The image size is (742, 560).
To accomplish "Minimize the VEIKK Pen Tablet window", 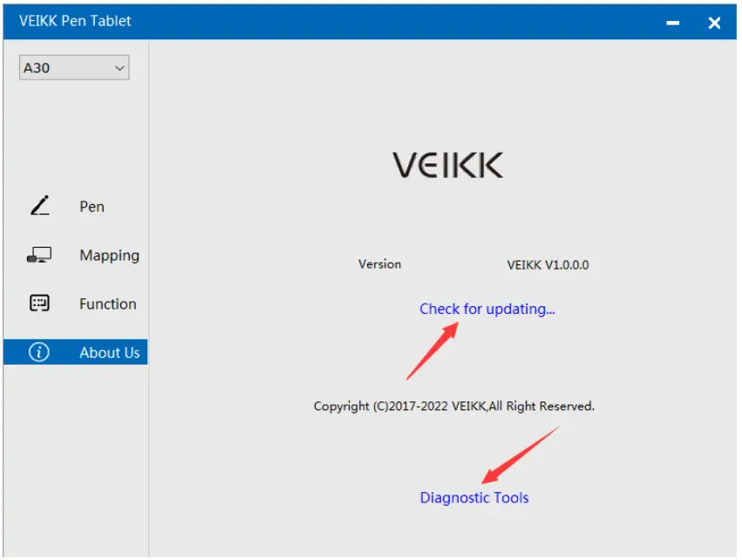I will pyautogui.click(x=673, y=21).
